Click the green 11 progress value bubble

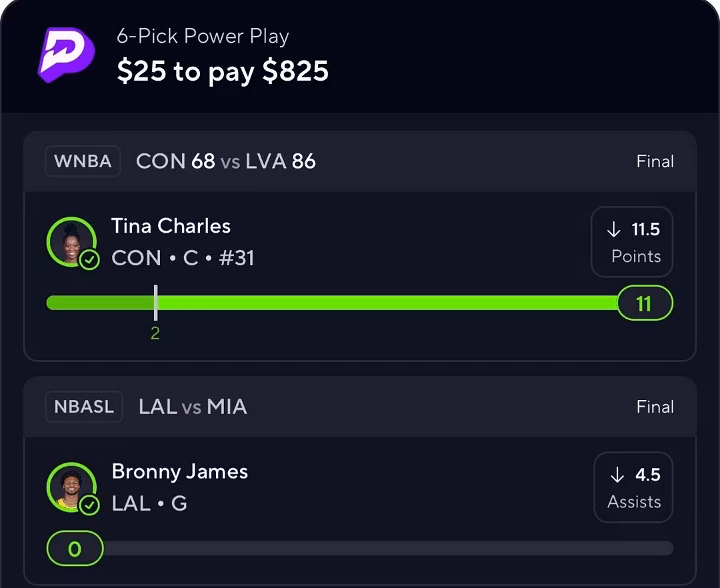[x=645, y=303]
